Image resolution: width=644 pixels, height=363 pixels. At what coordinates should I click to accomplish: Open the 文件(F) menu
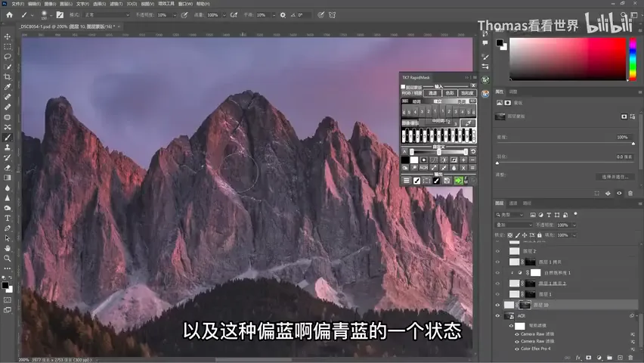pyautogui.click(x=17, y=4)
